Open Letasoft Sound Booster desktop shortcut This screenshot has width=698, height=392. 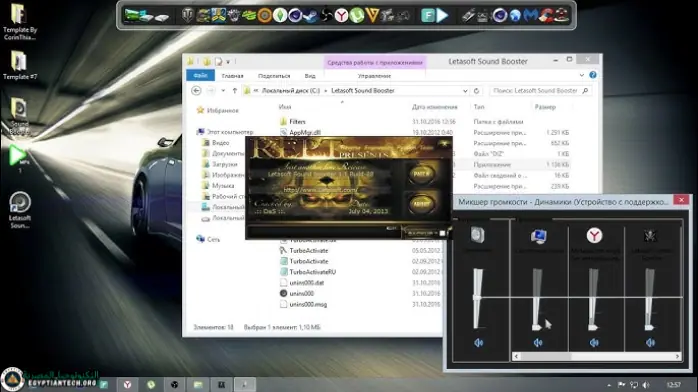click(20, 210)
